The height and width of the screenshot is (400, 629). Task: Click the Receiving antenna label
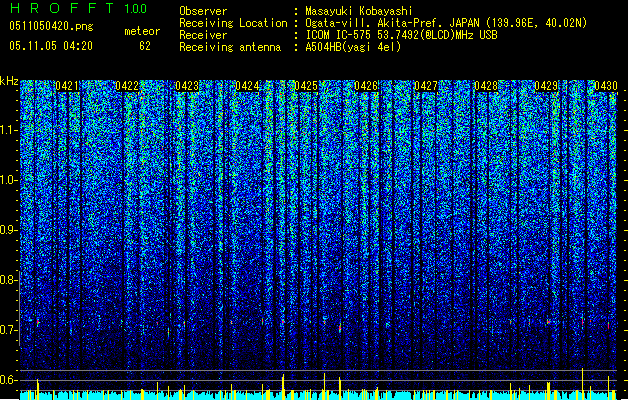230,47
